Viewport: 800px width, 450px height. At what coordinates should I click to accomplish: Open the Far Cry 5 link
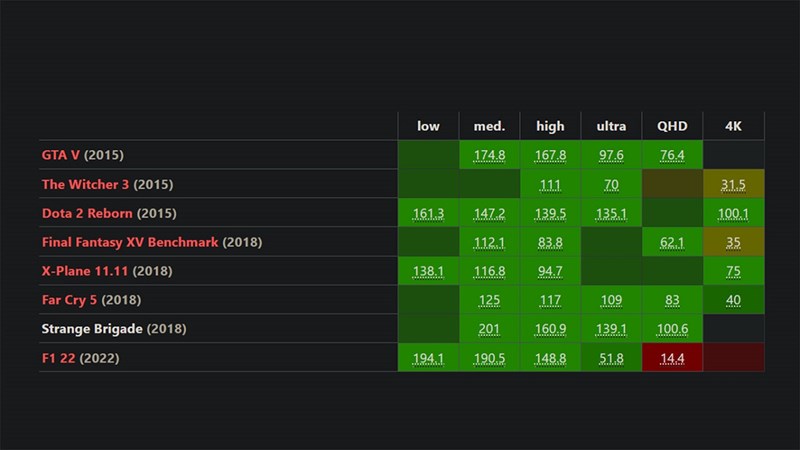point(69,300)
